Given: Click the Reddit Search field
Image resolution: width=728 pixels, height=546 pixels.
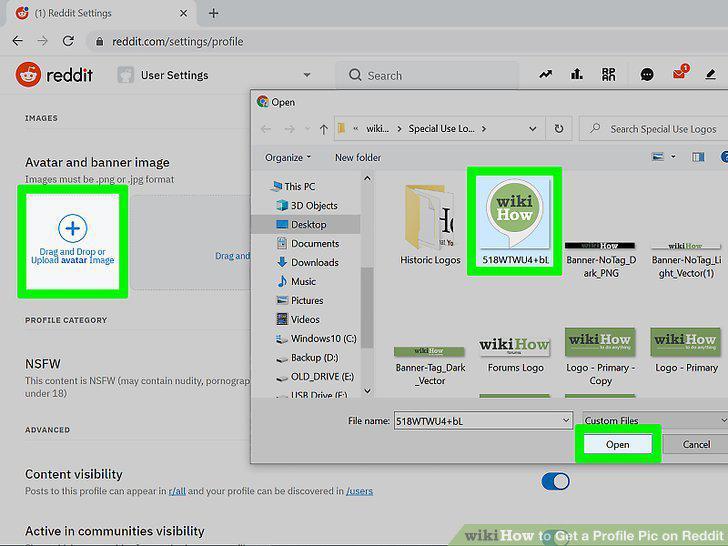Looking at the screenshot, I should coord(426,75).
